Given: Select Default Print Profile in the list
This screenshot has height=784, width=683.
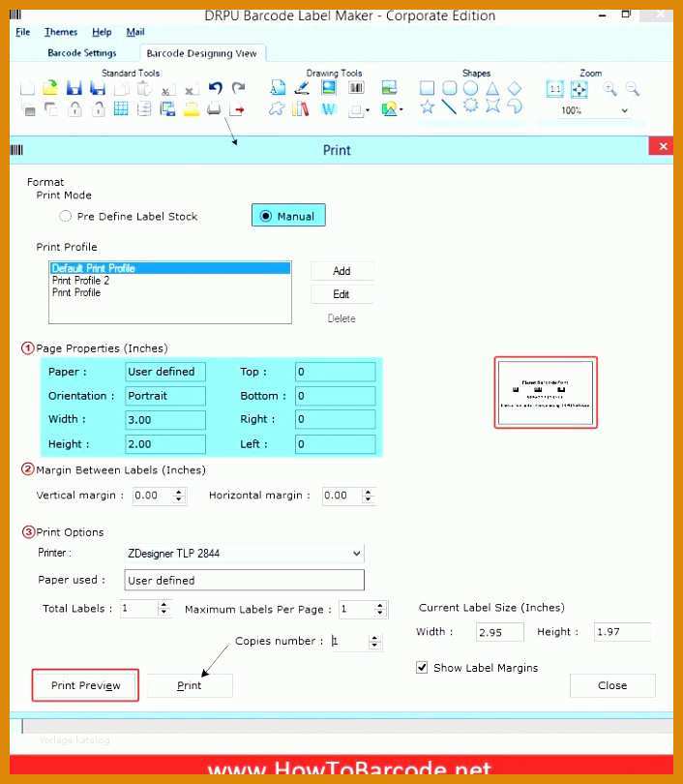Looking at the screenshot, I should click(x=170, y=268).
